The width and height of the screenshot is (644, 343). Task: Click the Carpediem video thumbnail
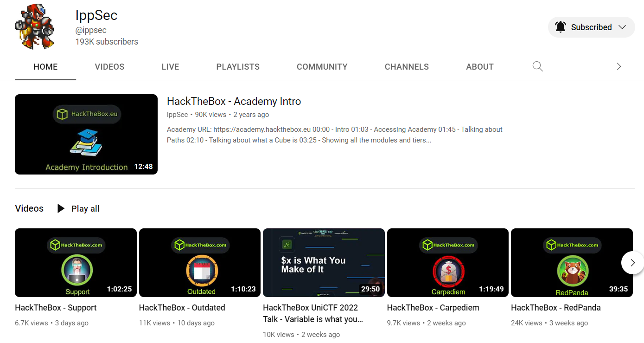[447, 262]
